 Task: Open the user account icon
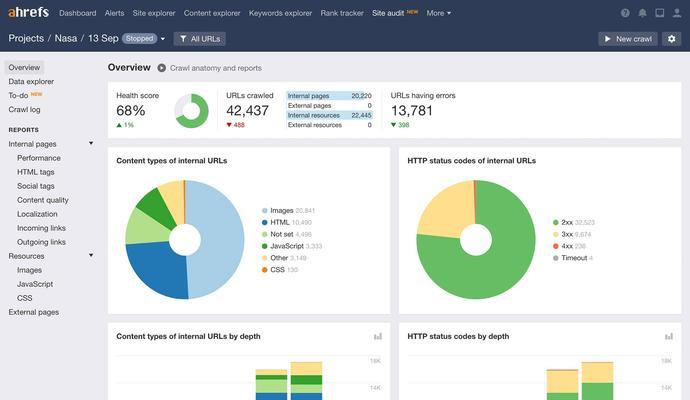click(677, 13)
